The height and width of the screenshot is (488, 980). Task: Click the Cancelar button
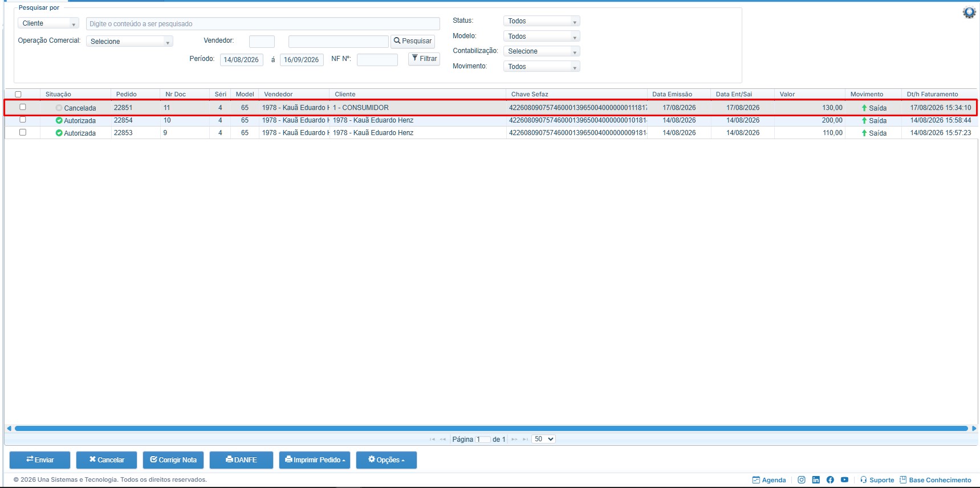107,460
